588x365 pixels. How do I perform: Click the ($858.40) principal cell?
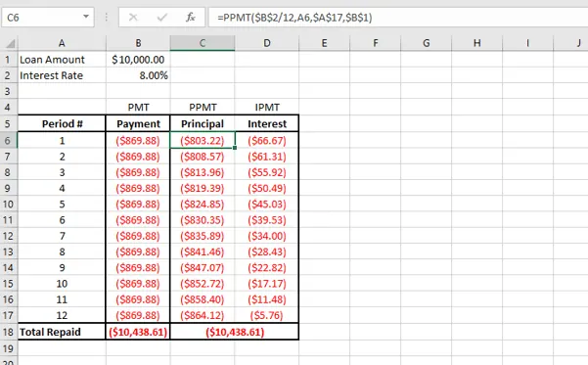click(x=203, y=299)
